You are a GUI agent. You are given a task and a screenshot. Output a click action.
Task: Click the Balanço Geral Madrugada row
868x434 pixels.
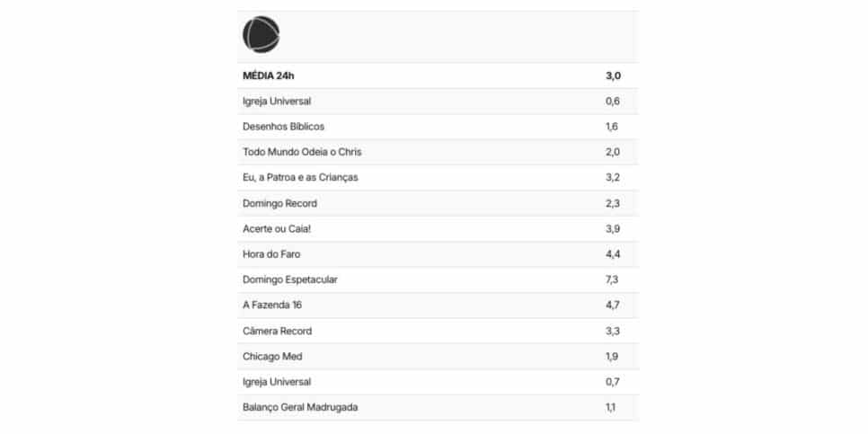pyautogui.click(x=438, y=407)
